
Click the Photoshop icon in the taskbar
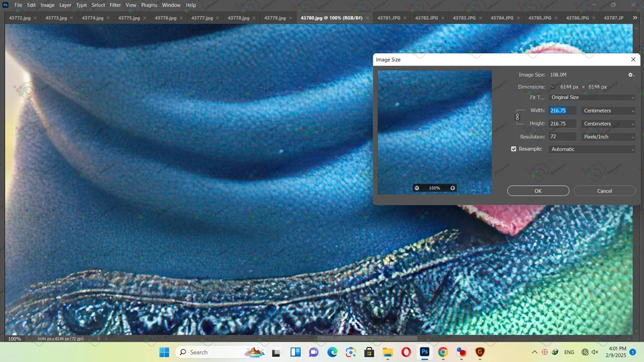pyautogui.click(x=424, y=352)
